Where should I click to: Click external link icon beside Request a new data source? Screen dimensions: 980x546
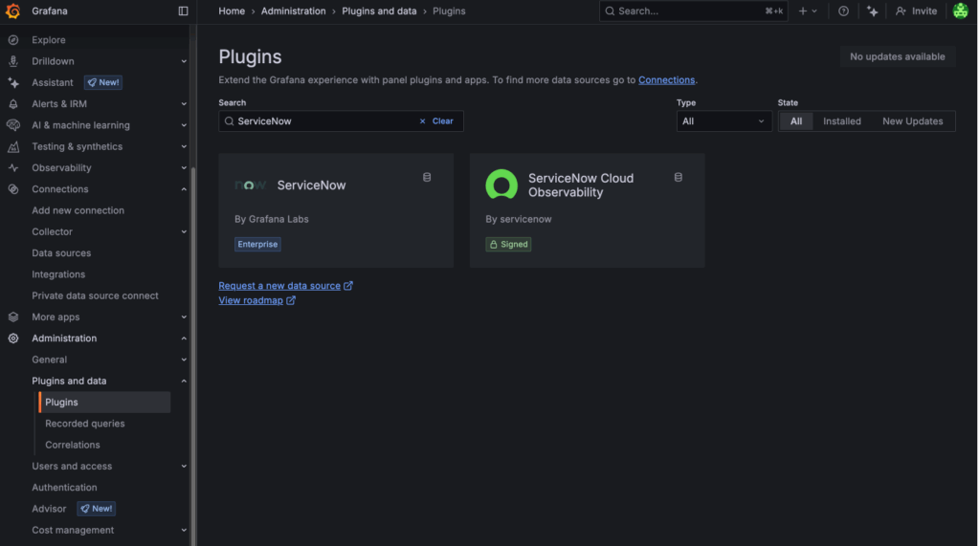[x=348, y=286]
